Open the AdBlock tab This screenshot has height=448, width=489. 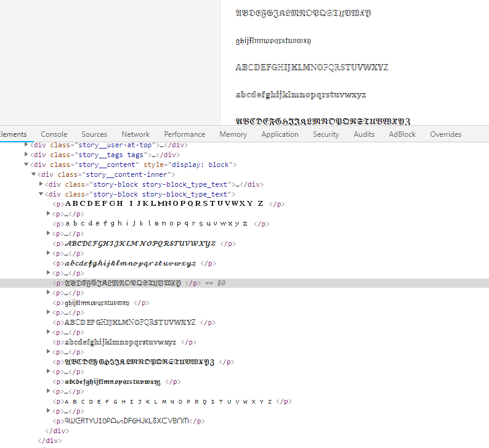pos(402,134)
